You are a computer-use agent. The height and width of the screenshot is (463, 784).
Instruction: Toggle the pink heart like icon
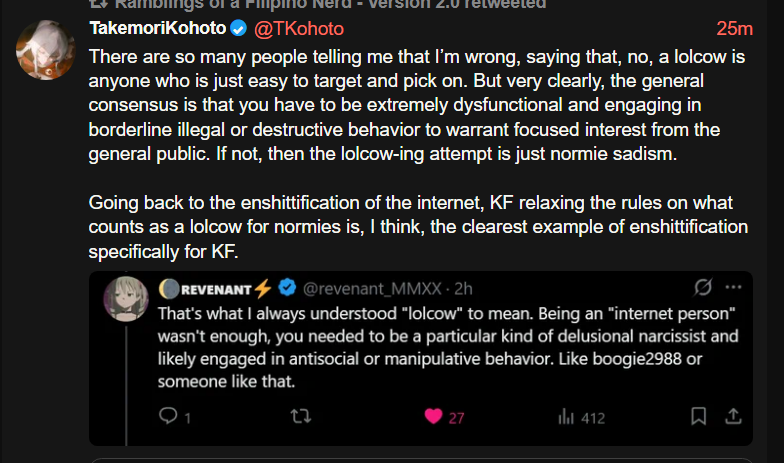click(434, 416)
